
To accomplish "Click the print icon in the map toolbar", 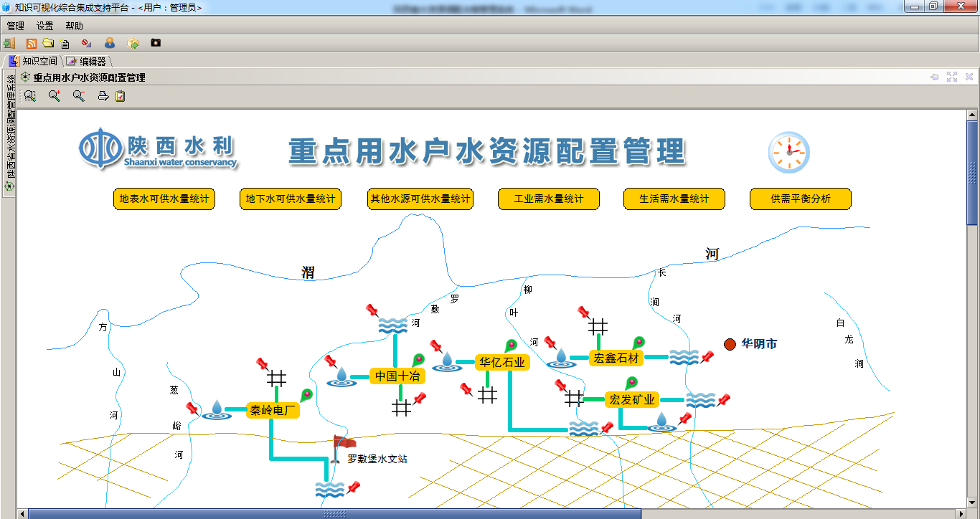I will pos(103,95).
